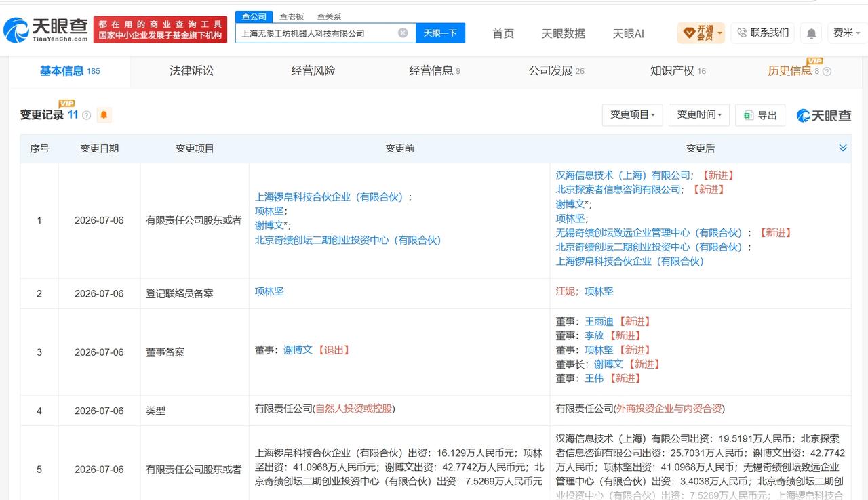Click 变更项目 column header
Screen dimensions: 868x500
pos(195,148)
